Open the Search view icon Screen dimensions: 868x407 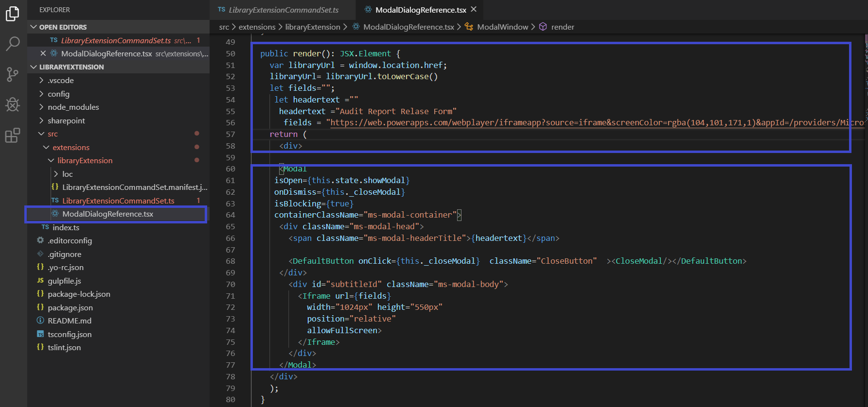pos(13,44)
